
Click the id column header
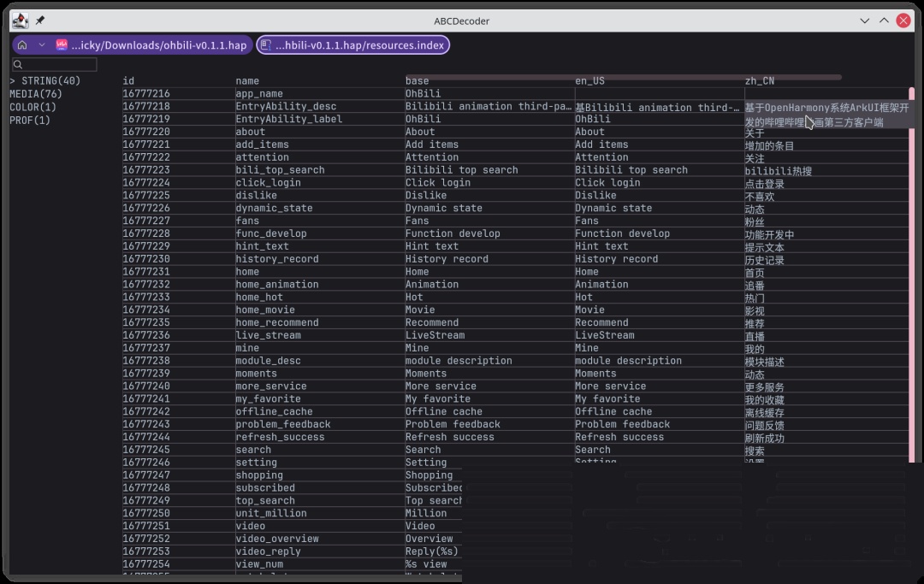(128, 80)
